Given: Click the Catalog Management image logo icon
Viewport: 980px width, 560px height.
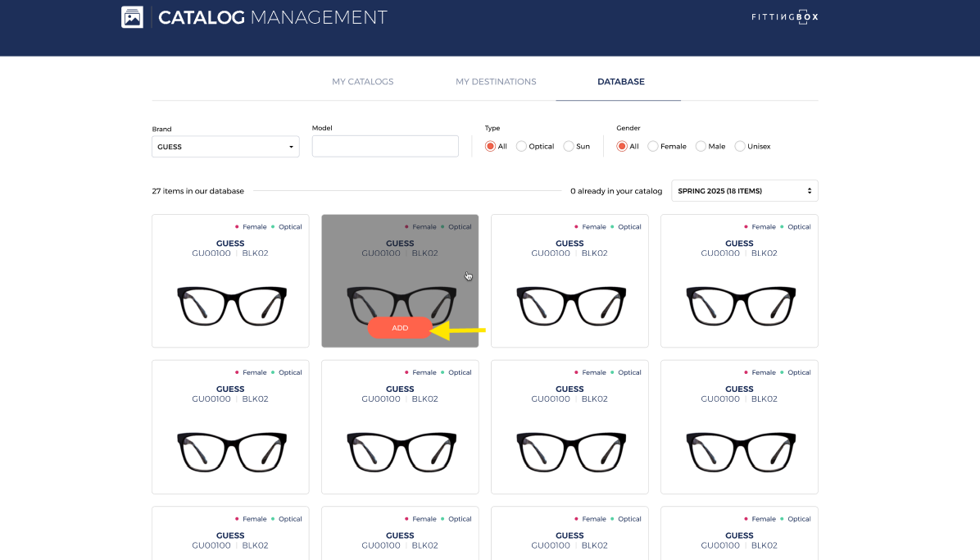Looking at the screenshot, I should (132, 17).
